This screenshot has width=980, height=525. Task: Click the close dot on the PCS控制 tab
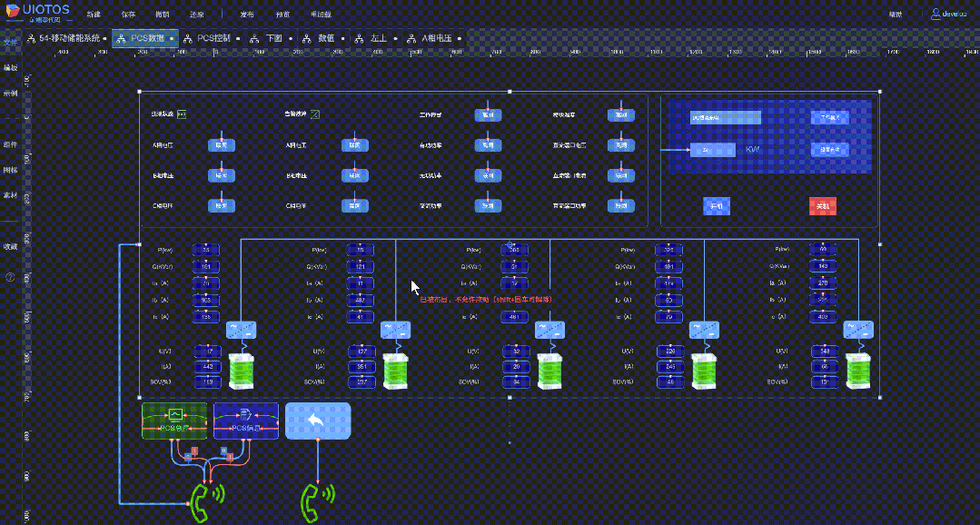click(x=237, y=38)
